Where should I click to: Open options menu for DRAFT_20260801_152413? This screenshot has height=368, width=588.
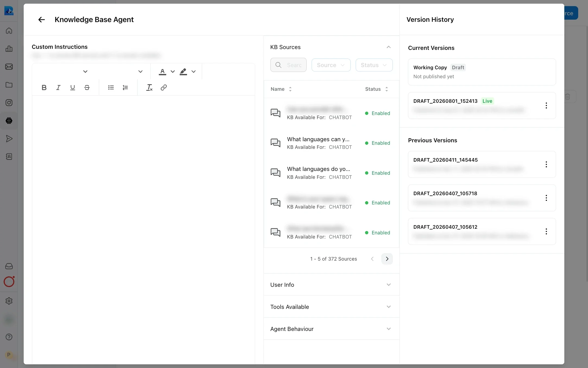click(x=546, y=105)
